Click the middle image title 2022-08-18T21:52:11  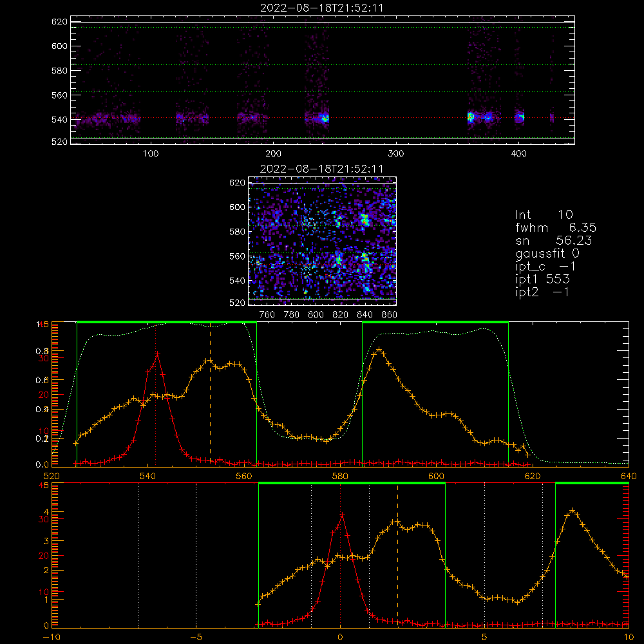click(x=322, y=169)
